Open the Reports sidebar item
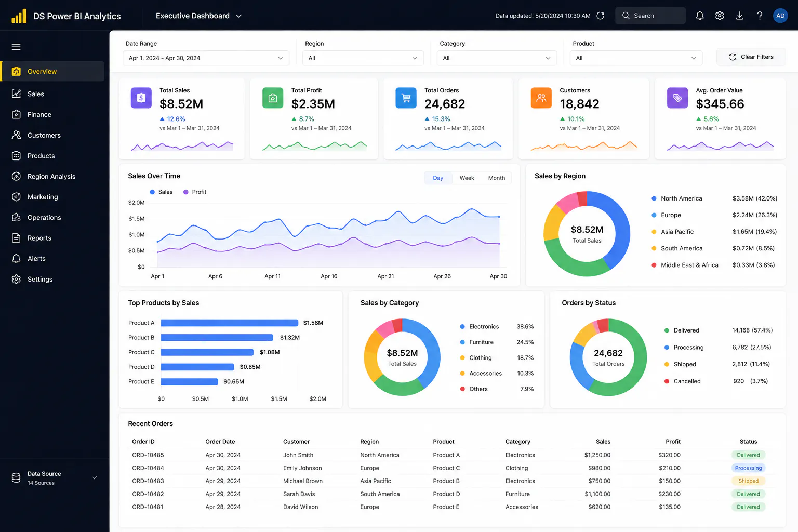Image resolution: width=798 pixels, height=532 pixels. point(52,238)
